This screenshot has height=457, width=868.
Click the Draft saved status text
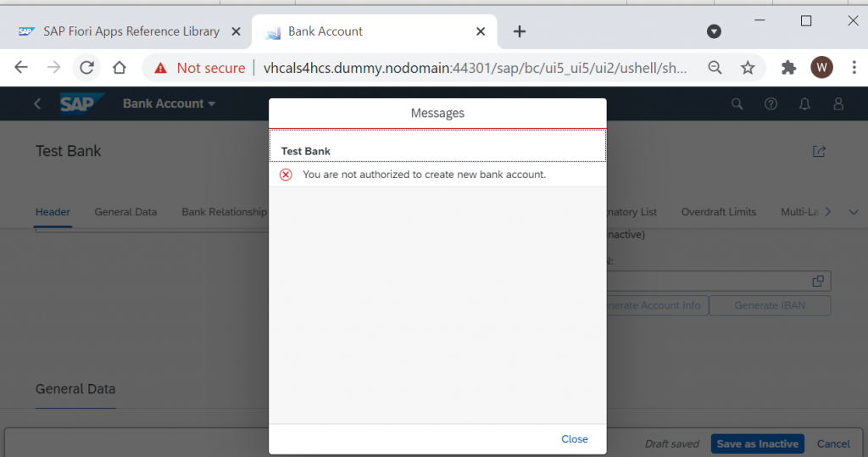point(672,443)
